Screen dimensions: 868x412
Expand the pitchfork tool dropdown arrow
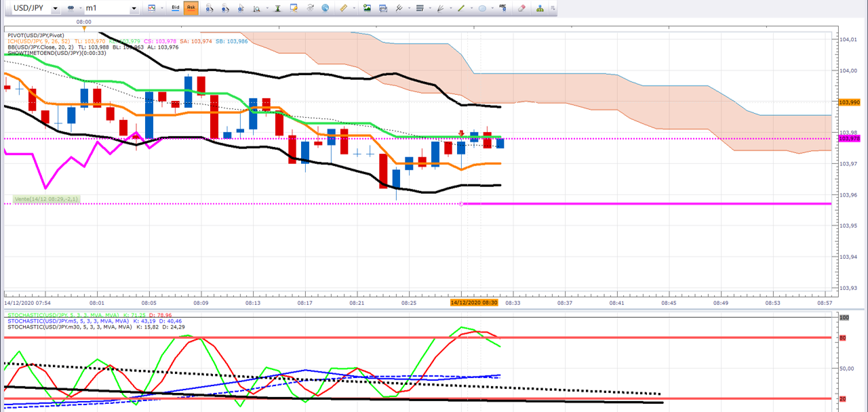(409, 8)
